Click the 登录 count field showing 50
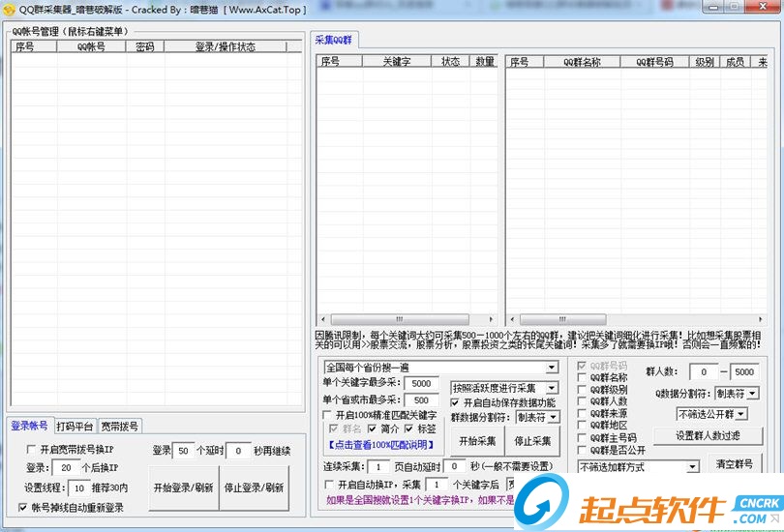This screenshot has width=784, height=532. pos(184,451)
